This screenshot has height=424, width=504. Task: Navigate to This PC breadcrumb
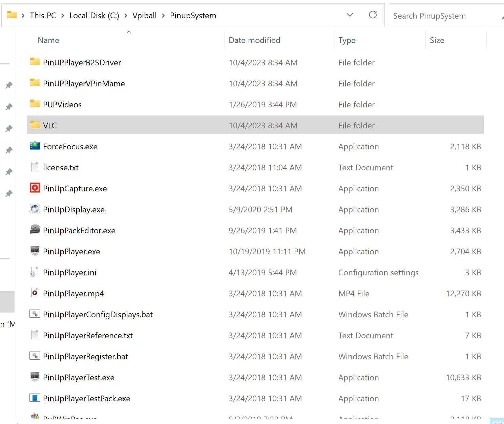tap(43, 16)
